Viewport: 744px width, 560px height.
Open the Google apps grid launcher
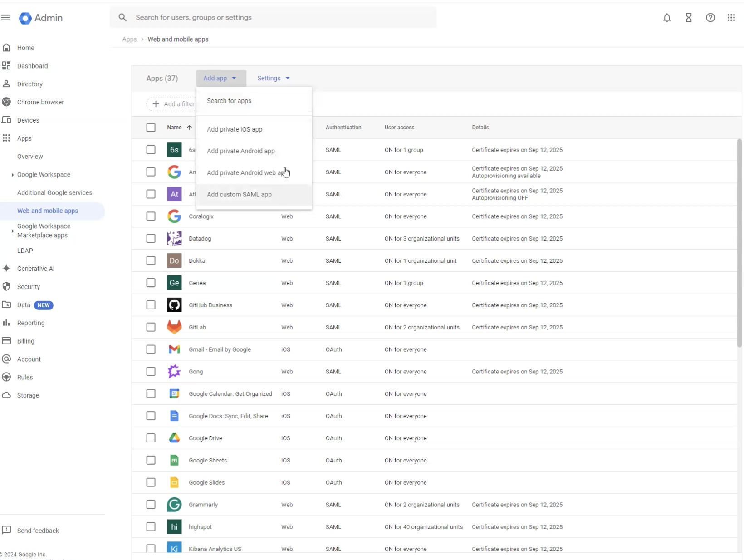(731, 18)
